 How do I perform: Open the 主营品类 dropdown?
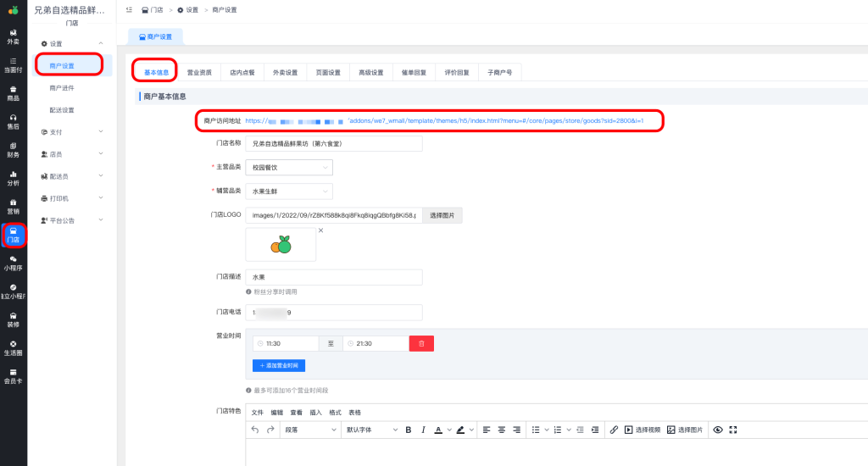pos(289,168)
